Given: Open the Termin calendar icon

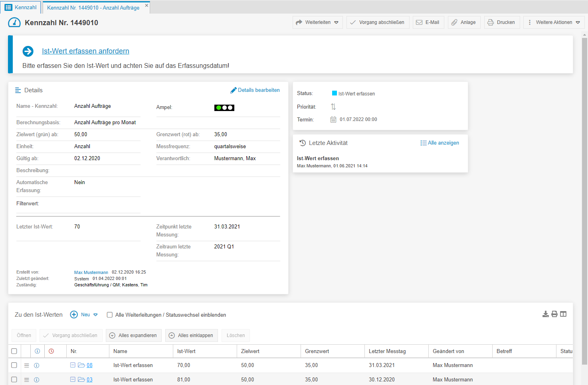Looking at the screenshot, I should [x=333, y=119].
